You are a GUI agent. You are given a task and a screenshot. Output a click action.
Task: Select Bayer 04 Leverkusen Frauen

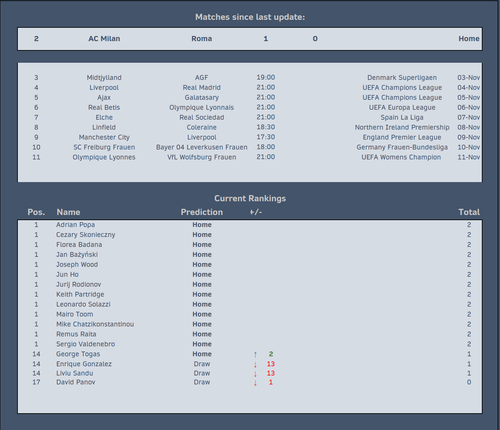(202, 147)
